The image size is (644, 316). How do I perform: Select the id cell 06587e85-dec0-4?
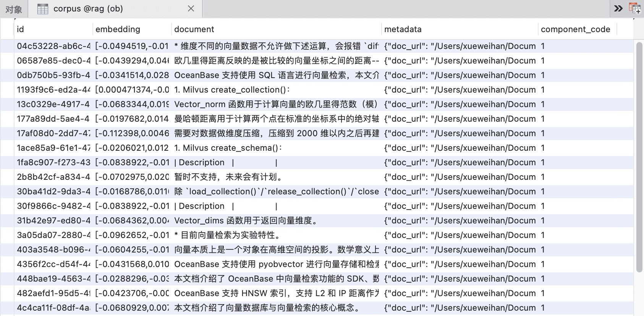point(53,60)
